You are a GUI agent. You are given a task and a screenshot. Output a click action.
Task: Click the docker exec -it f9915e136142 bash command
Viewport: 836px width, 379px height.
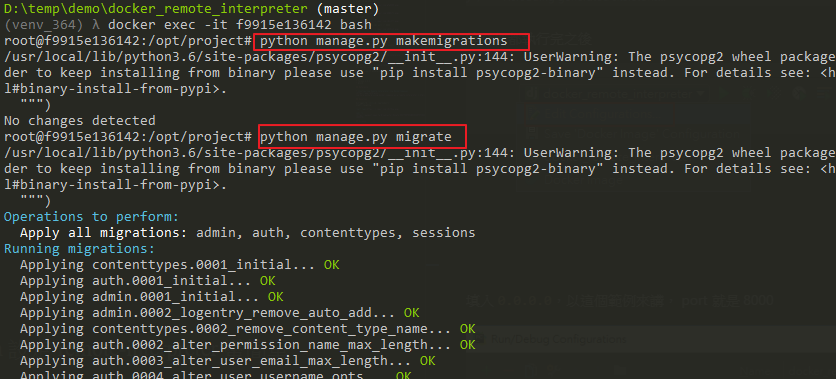pyautogui.click(x=239, y=25)
